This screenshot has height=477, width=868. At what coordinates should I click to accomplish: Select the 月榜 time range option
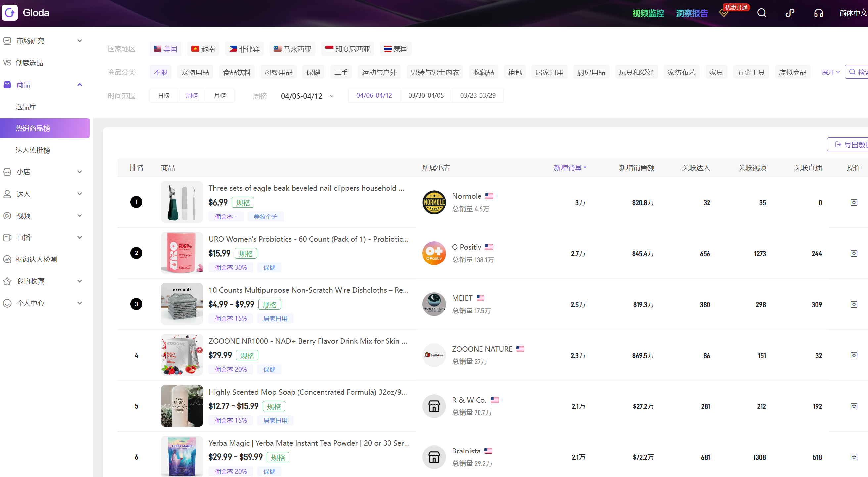220,96
